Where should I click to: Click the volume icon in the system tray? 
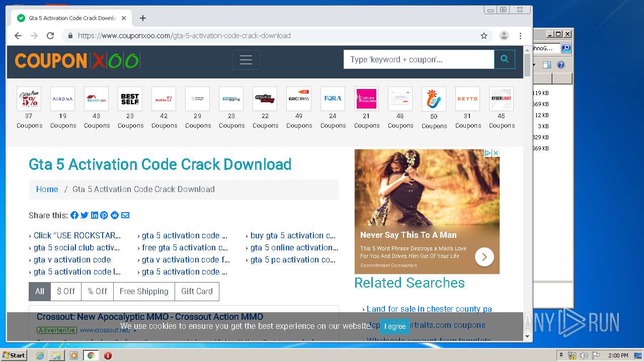584,355
